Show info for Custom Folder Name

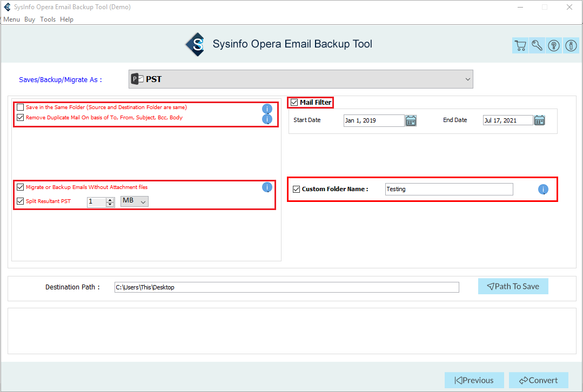coord(543,190)
